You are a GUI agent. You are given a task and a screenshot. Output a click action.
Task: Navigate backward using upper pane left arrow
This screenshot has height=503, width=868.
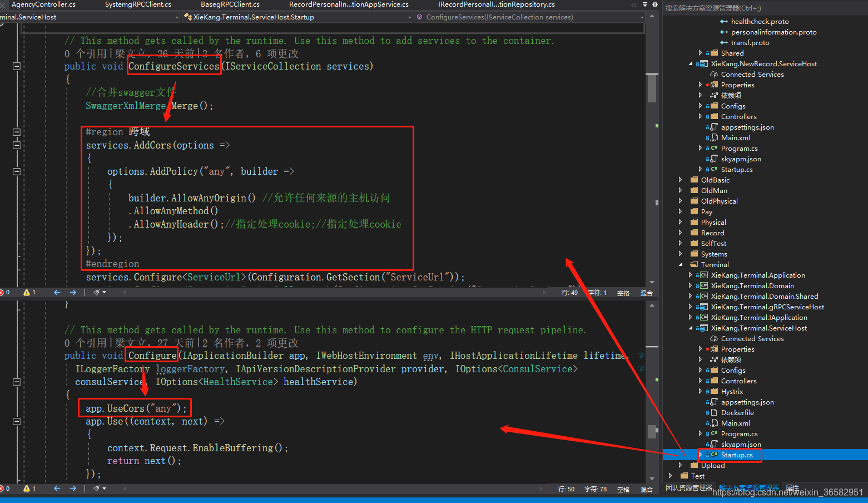point(57,292)
